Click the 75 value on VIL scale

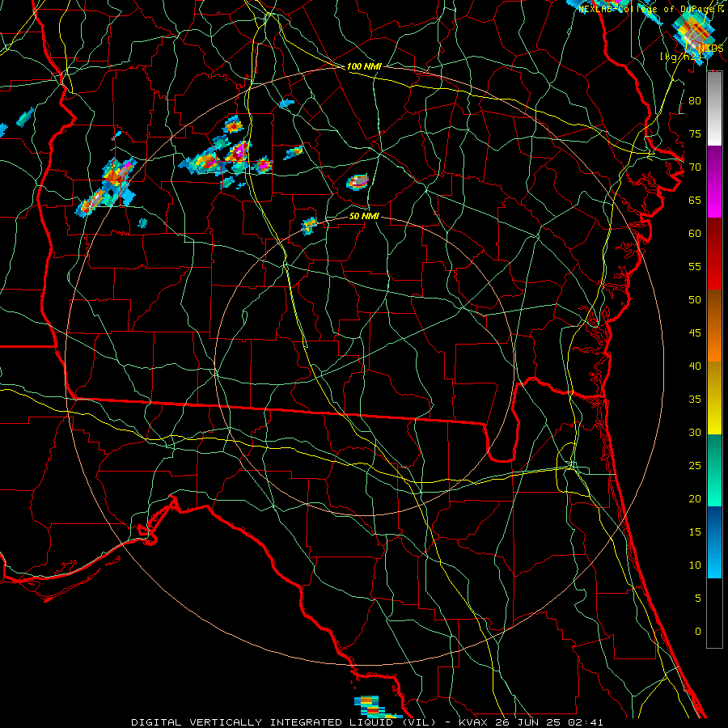point(695,134)
